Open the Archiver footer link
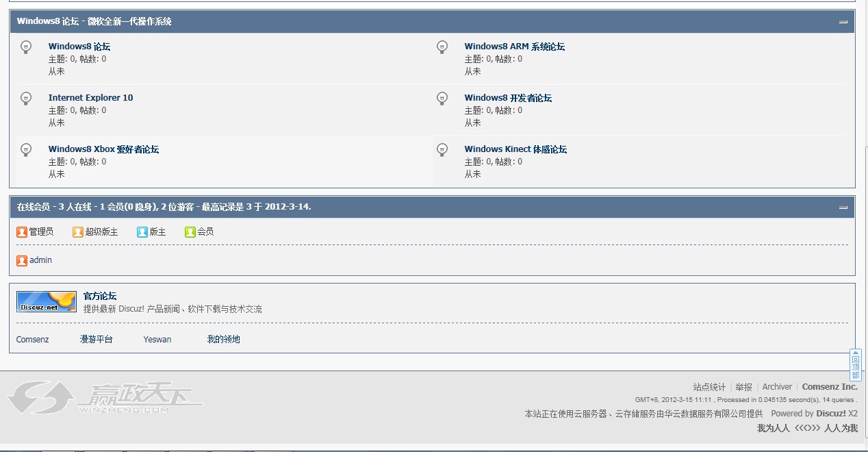The image size is (868, 452). [777, 387]
